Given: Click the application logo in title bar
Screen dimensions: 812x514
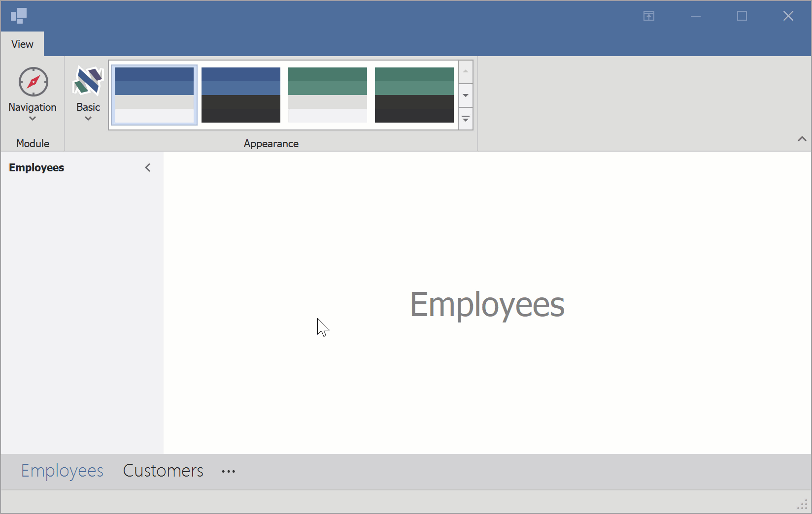Looking at the screenshot, I should tap(19, 16).
